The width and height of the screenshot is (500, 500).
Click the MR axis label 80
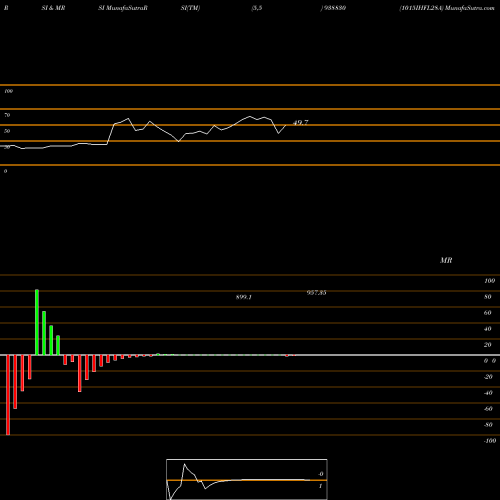click(x=488, y=297)
